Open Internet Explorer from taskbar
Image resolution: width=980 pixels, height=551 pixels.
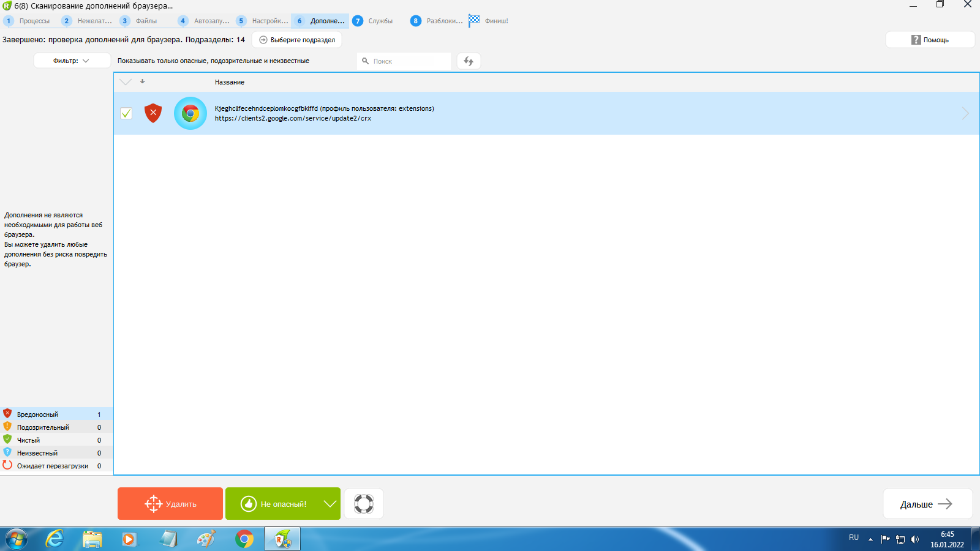[x=55, y=539]
